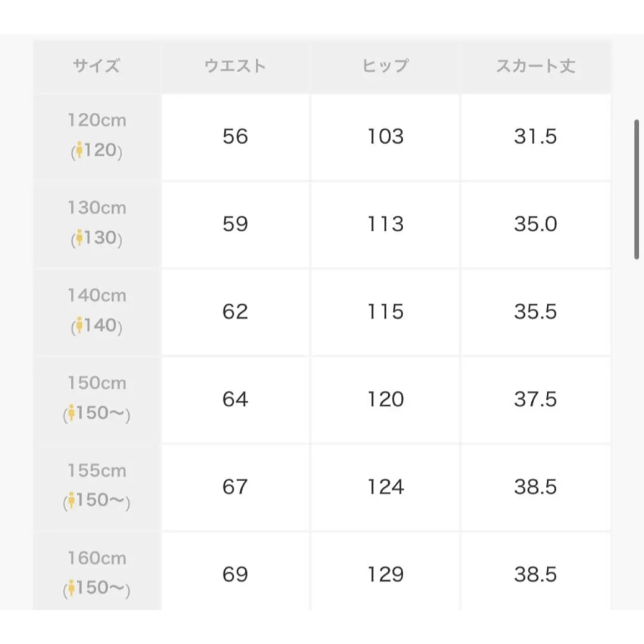Click the yellow person icon beside 120
Image resolution: width=644 pixels, height=644 pixels.
[x=79, y=150]
